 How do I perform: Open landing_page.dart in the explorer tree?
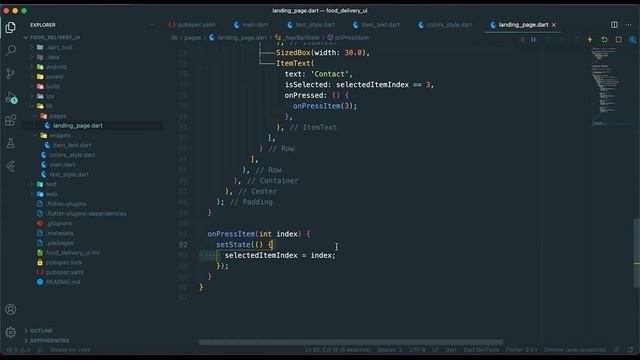pyautogui.click(x=78, y=126)
